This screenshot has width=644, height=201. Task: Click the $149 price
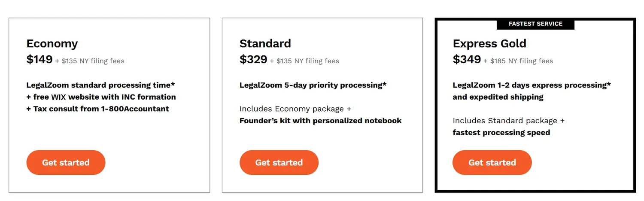(39, 60)
